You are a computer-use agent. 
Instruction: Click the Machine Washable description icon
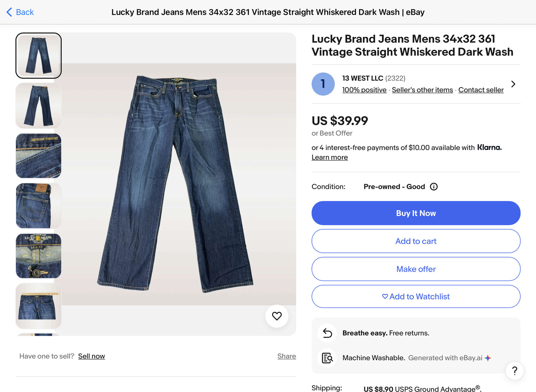(x=327, y=358)
